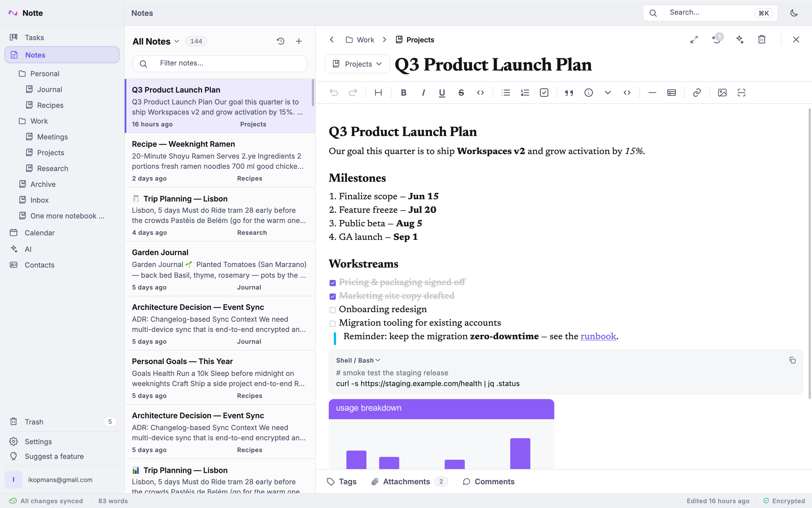This screenshot has height=508, width=812.
Task: Open the Tags panel
Action: [x=342, y=481]
